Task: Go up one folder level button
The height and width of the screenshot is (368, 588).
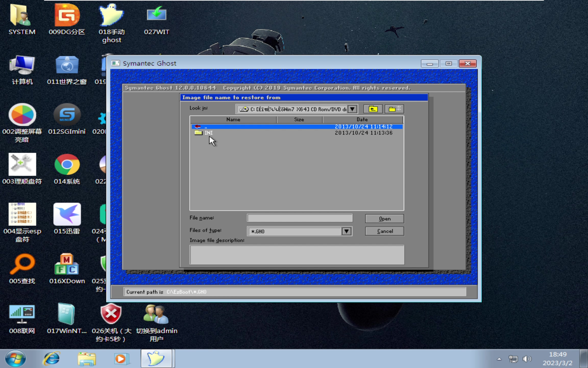Action: point(373,109)
